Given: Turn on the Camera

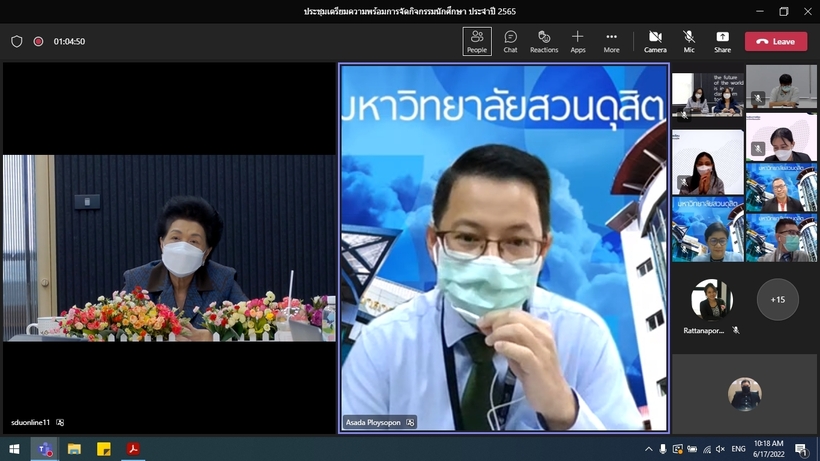Looking at the screenshot, I should click(x=655, y=41).
